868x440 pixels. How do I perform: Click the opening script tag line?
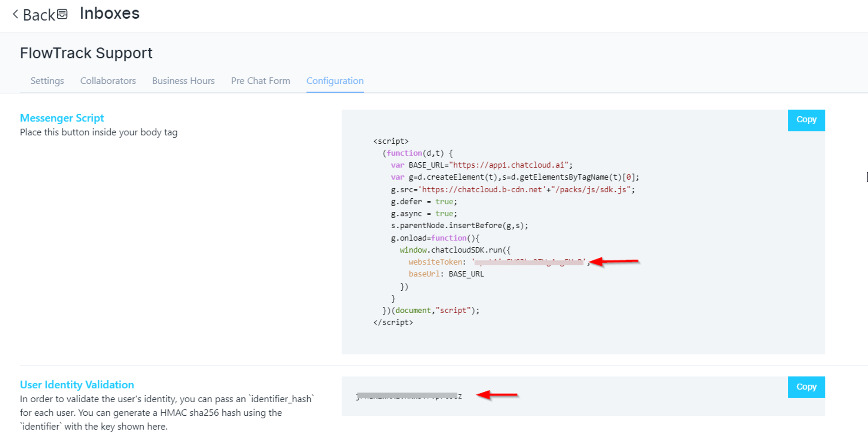(391, 141)
